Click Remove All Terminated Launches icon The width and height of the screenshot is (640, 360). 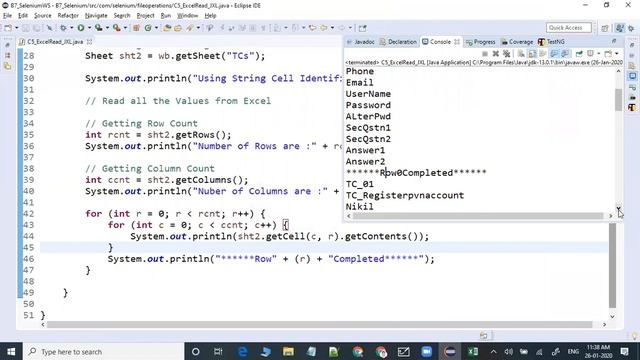pos(507,53)
